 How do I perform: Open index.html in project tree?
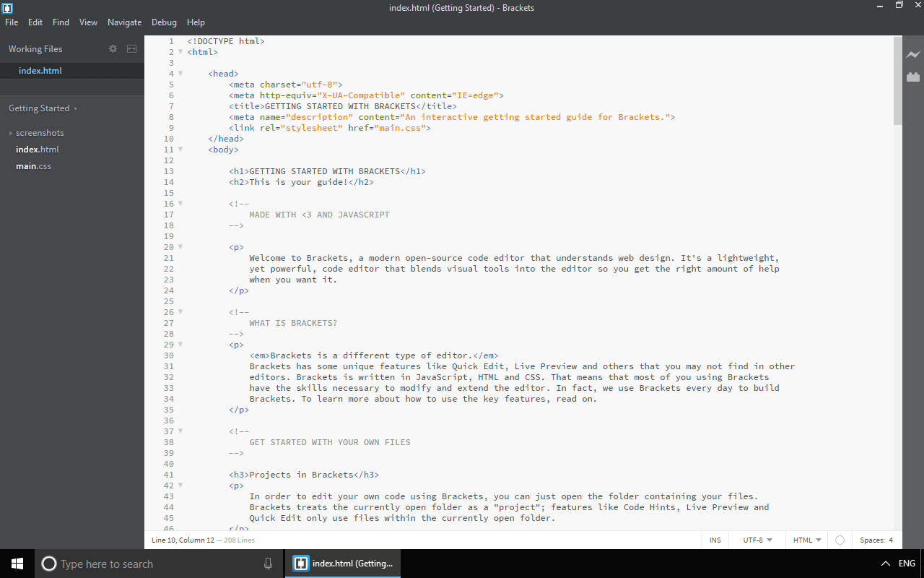pyautogui.click(x=38, y=150)
